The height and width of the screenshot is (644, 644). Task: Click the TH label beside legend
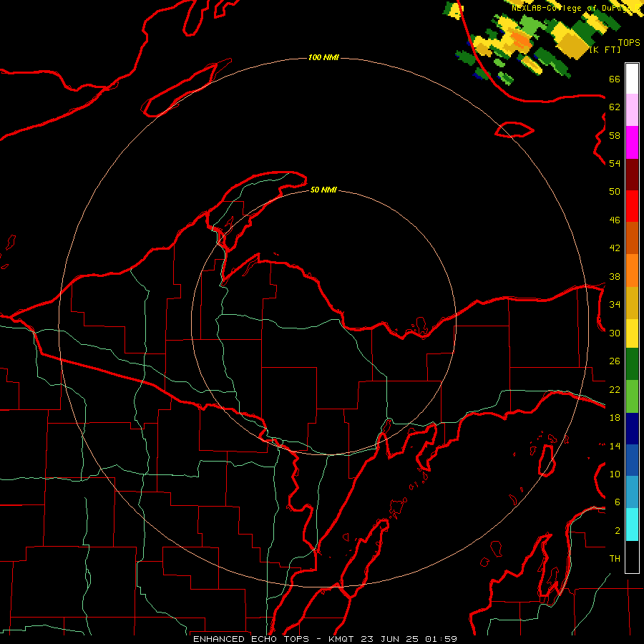(615, 559)
